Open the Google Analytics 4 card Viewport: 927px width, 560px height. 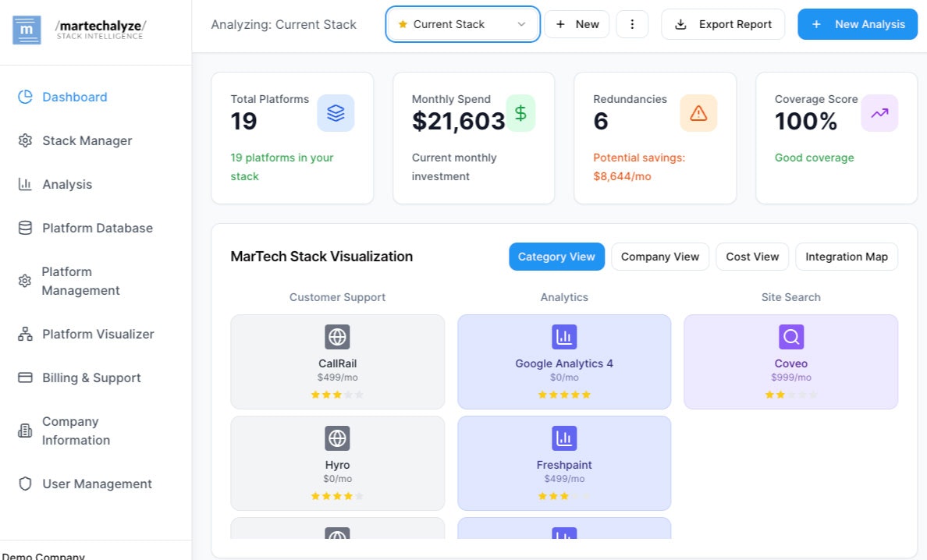click(x=564, y=362)
